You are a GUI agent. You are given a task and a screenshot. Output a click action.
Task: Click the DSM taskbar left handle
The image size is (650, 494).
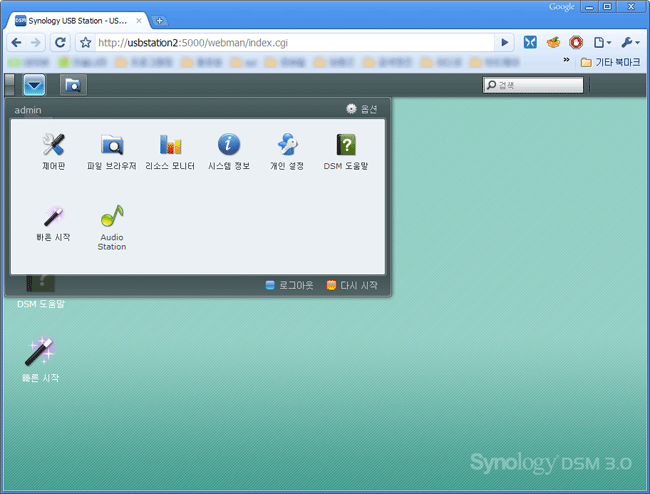9,85
